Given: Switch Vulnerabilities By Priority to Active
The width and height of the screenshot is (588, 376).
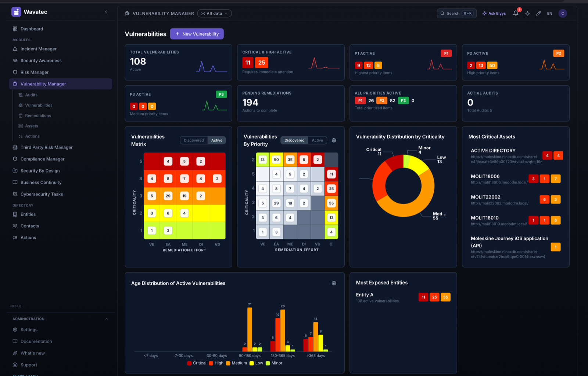Looking at the screenshot, I should click(x=318, y=140).
